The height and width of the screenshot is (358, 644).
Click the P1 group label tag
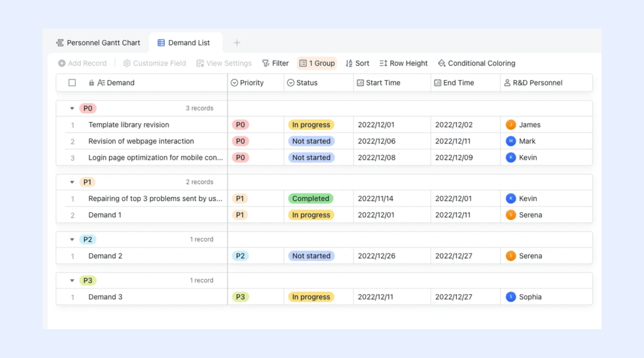[x=87, y=182]
